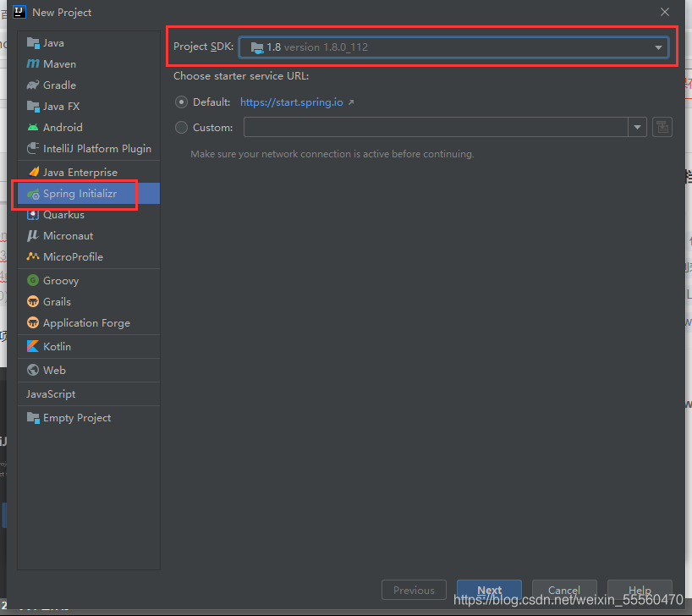The height and width of the screenshot is (616, 692).
Task: Click the green Groovy icon
Action: 33,280
